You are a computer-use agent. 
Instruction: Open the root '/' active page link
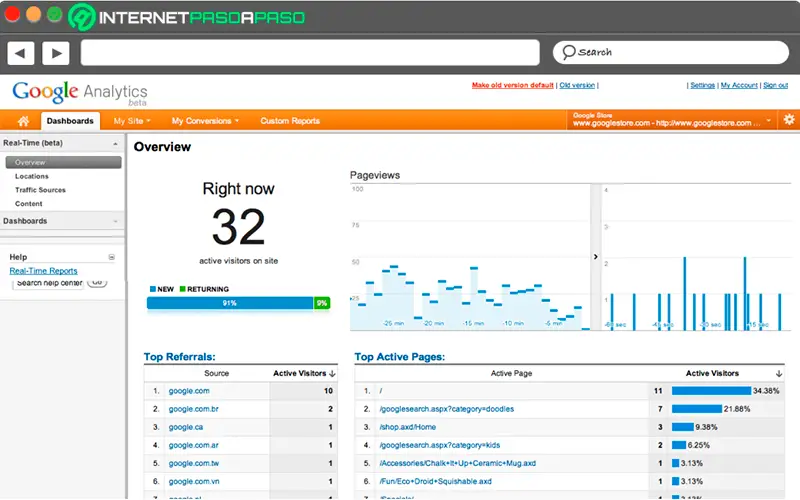(381, 391)
